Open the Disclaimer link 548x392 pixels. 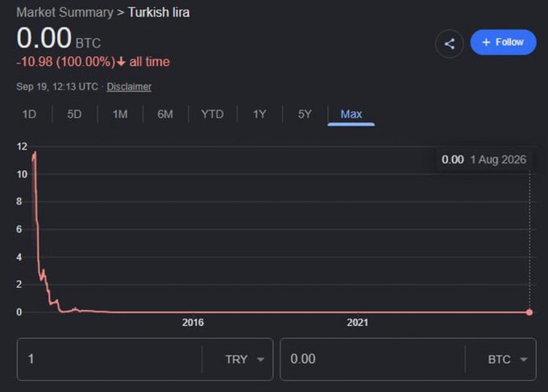(129, 87)
